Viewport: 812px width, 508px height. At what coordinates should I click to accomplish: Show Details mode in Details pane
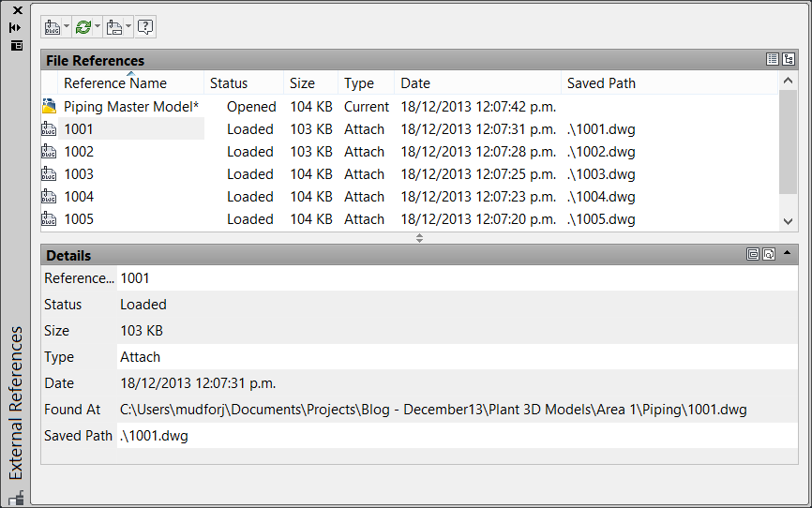point(752,254)
